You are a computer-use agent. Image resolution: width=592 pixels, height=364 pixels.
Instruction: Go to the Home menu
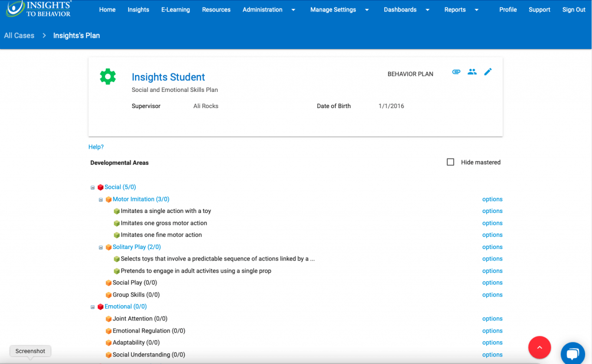point(107,10)
